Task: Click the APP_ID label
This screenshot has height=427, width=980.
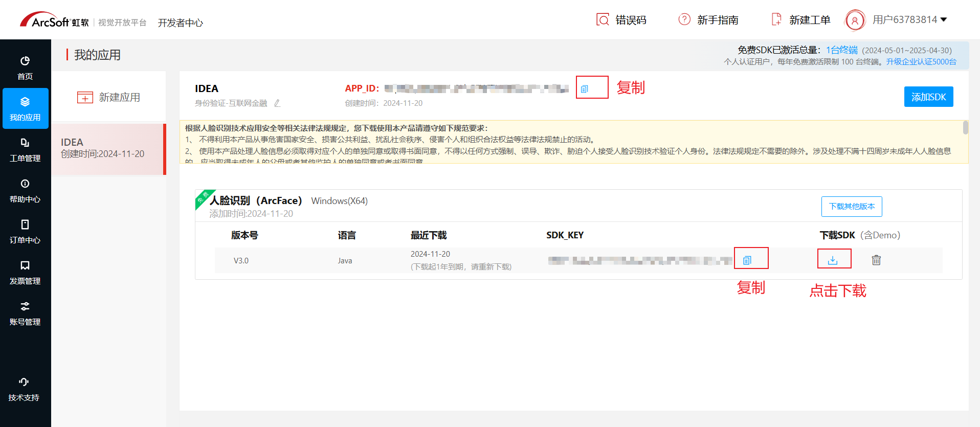Action: (x=362, y=88)
